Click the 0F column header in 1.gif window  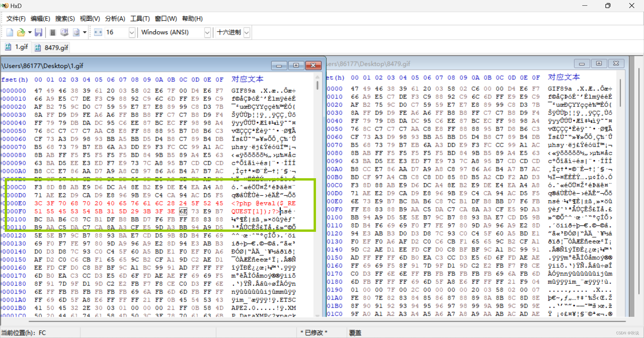point(219,80)
